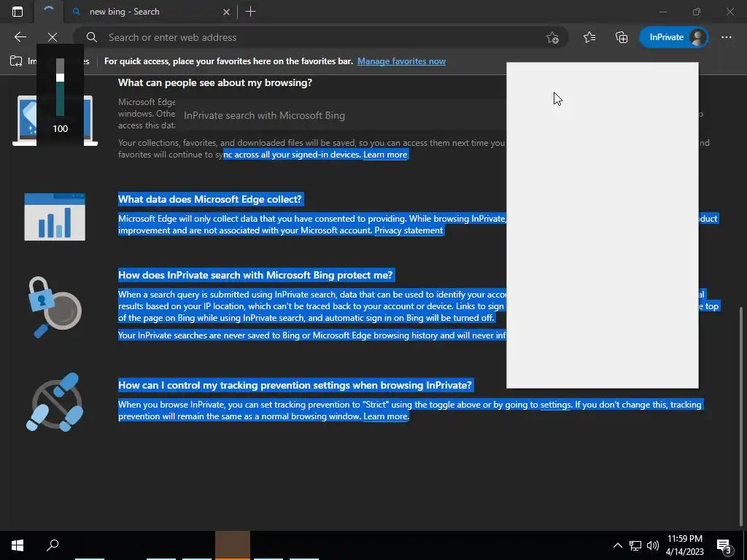Show hidden system tray icons
This screenshot has width=747, height=560.
(x=617, y=545)
